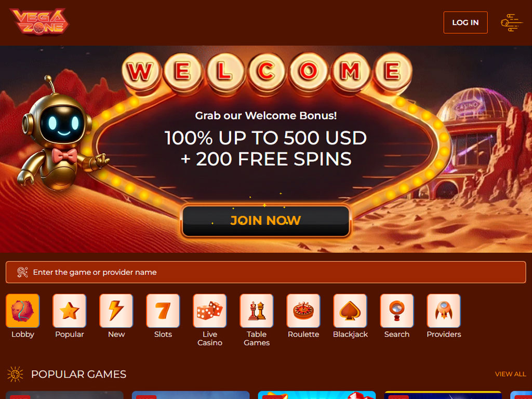Click the Search magnifier category icon

click(397, 311)
